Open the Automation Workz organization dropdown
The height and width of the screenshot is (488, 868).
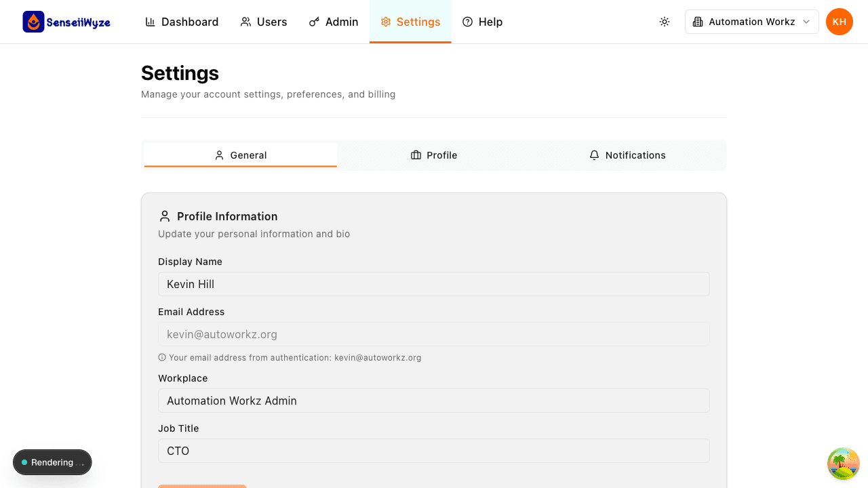point(751,21)
